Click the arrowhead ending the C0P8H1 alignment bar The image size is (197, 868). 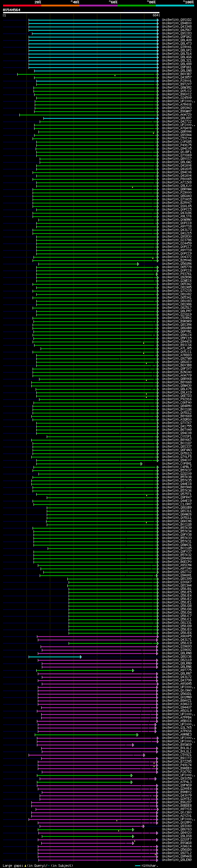(x=142, y=464)
